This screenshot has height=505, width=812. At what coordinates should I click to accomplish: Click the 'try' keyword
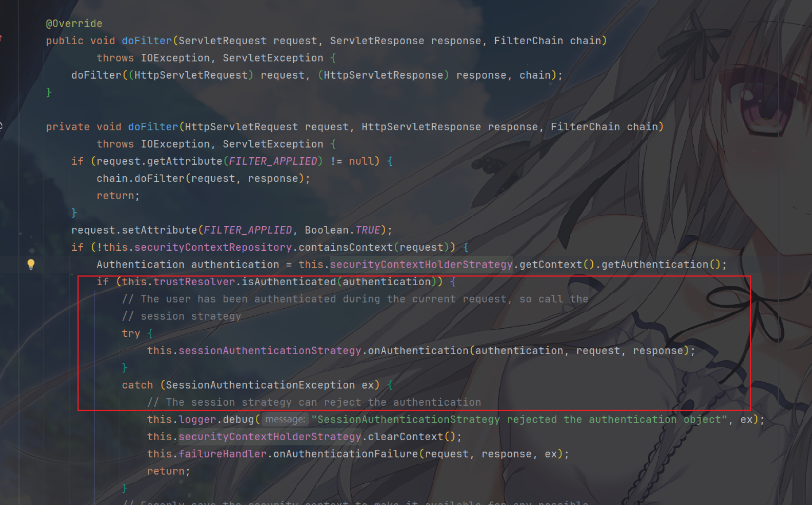(x=131, y=333)
